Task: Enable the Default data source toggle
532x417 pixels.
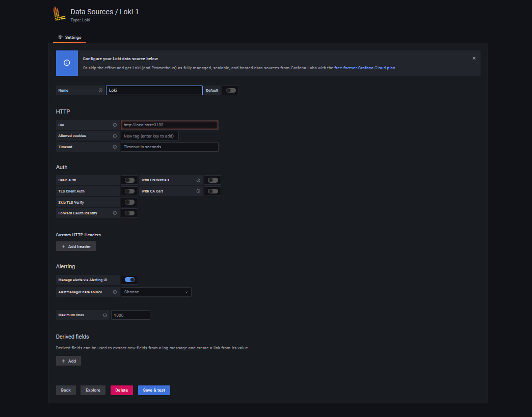Action: pyautogui.click(x=231, y=91)
